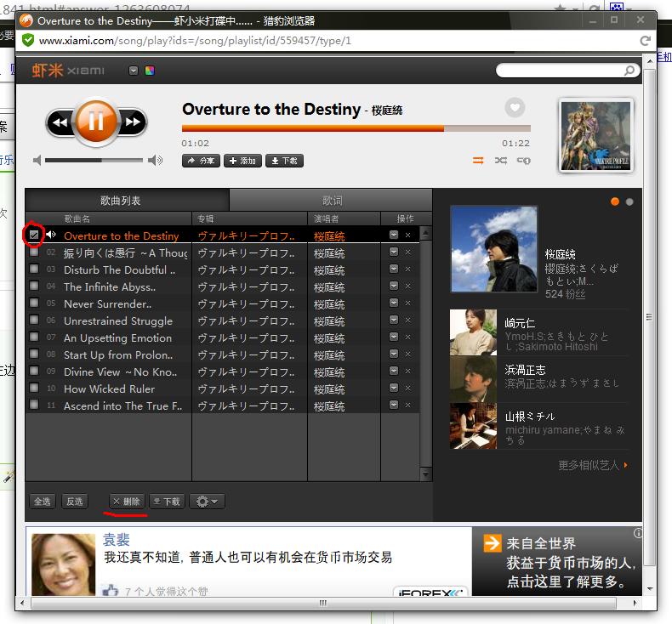Select the orange carousel dot
This screenshot has height=624, width=672.
(x=614, y=201)
